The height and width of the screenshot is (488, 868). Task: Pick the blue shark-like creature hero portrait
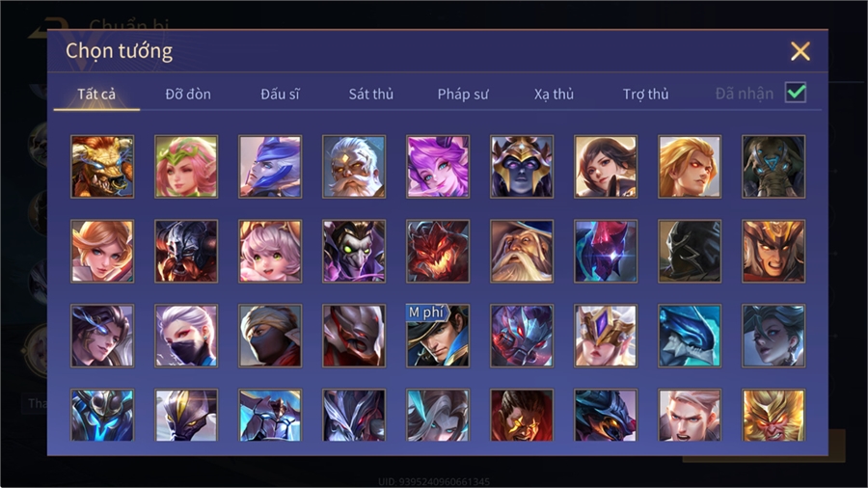[x=690, y=336]
